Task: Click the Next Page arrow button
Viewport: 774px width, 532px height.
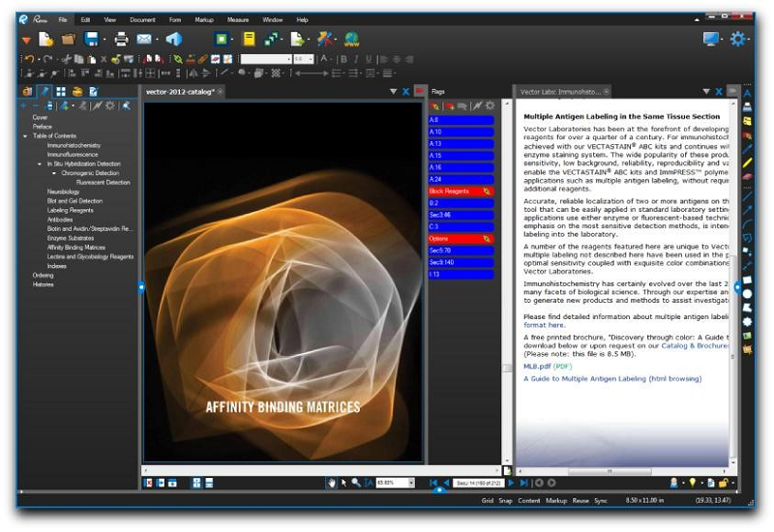Action: pos(511,482)
